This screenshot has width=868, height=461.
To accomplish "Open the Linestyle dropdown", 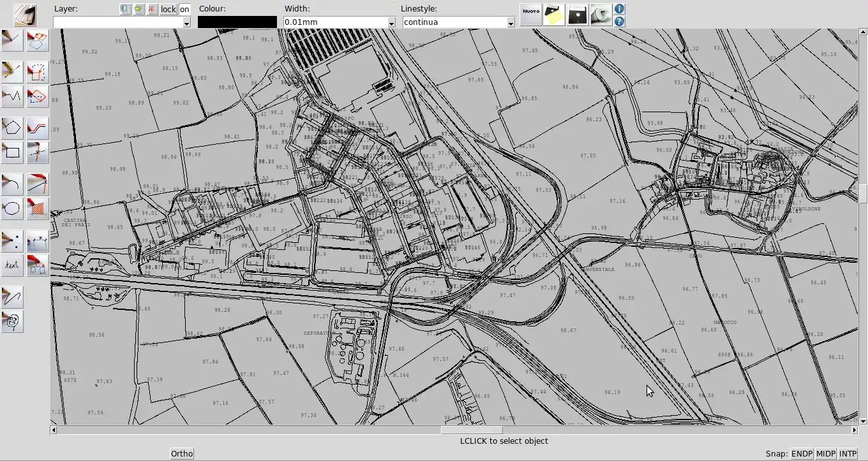I will point(511,22).
